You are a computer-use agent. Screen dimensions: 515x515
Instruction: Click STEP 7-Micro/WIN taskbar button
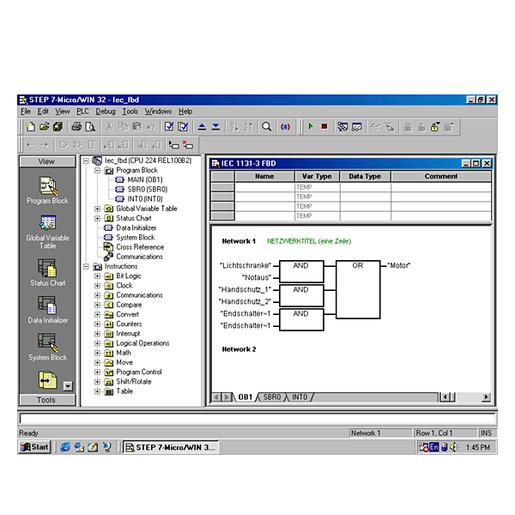pos(171,447)
